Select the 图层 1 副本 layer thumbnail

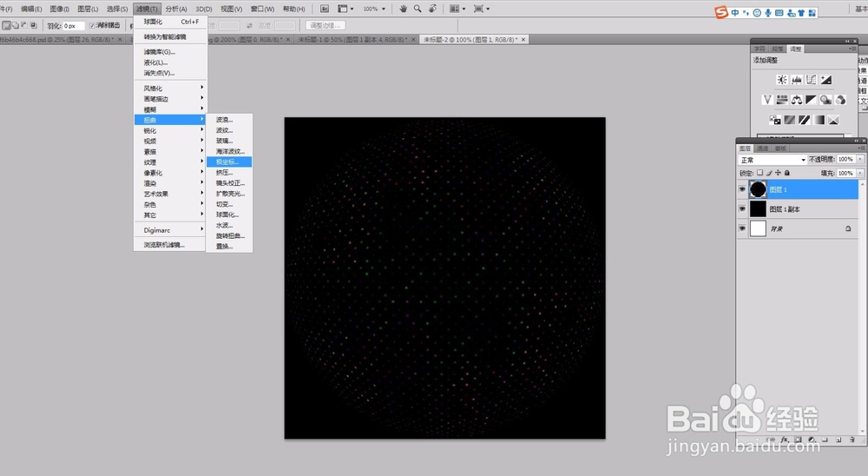(758, 209)
